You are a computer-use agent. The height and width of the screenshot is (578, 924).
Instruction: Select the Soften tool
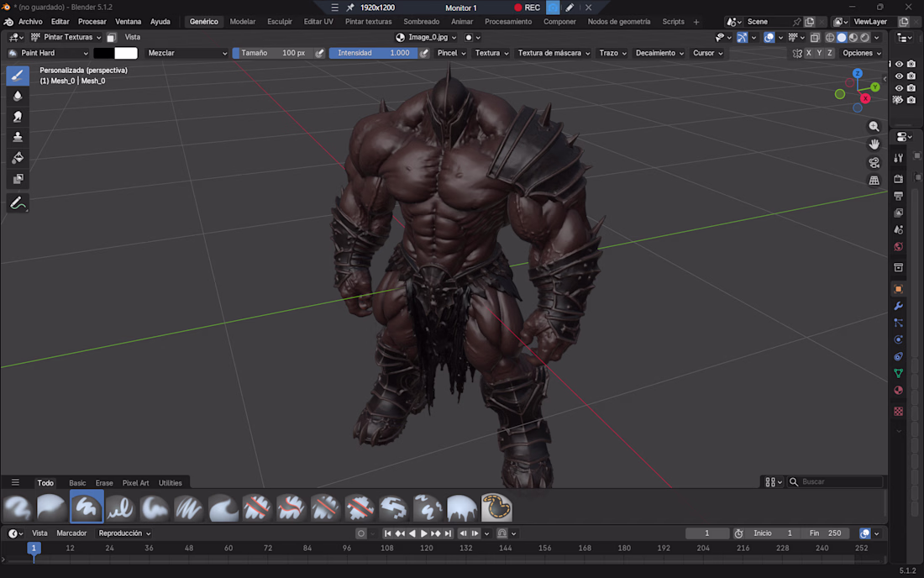pos(18,96)
